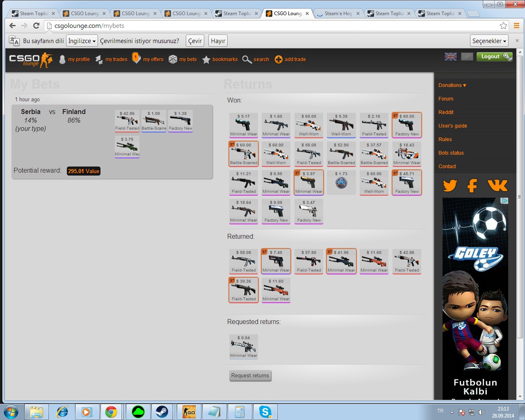
Task: Click the Goley football advertisement
Action: point(475,299)
